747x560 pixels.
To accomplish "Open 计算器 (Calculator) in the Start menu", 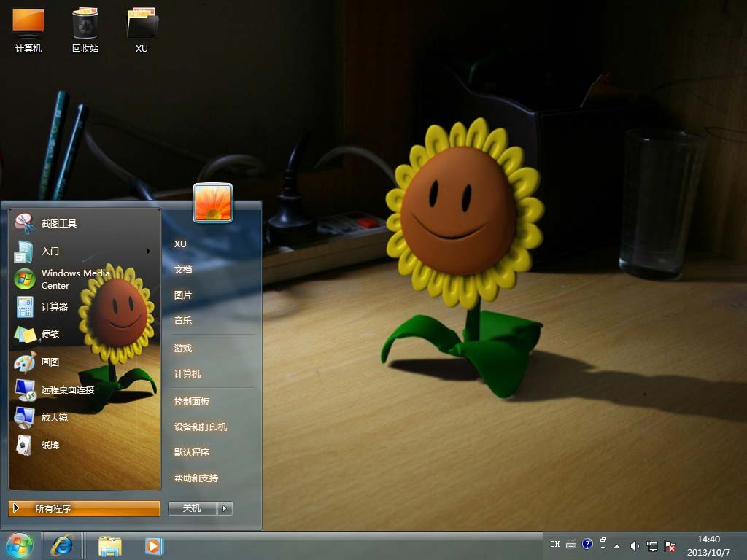I will coord(54,307).
